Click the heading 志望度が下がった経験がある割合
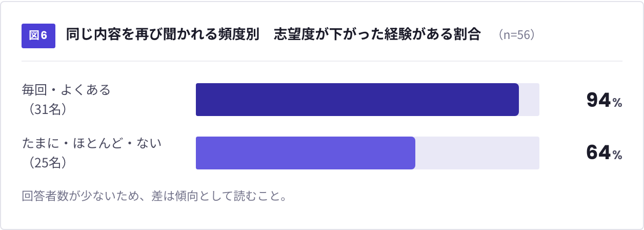The image size is (644, 230). [377, 35]
